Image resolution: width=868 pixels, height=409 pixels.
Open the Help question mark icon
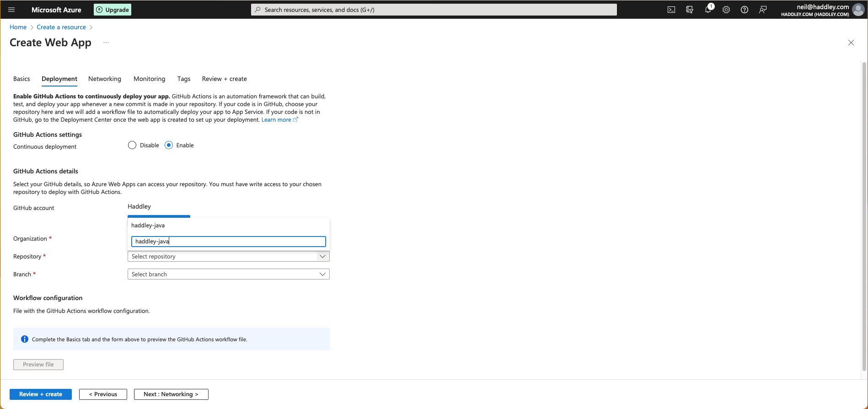click(745, 10)
